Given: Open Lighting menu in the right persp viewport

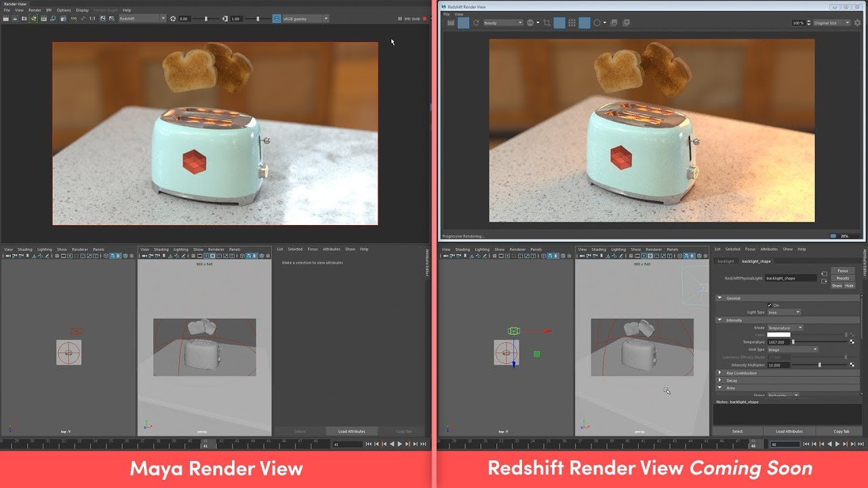Looking at the screenshot, I should pos(618,249).
